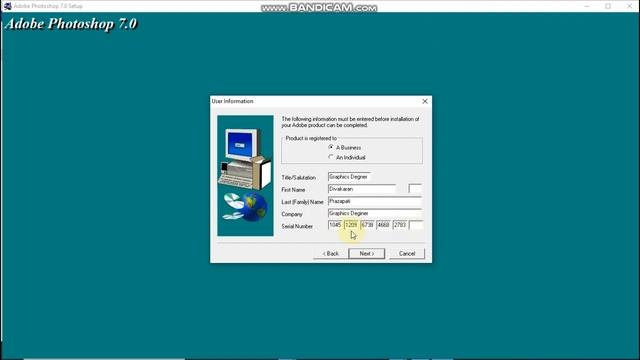The height and width of the screenshot is (360, 640).
Task: Click the Last (Family) Name field
Action: 375,201
